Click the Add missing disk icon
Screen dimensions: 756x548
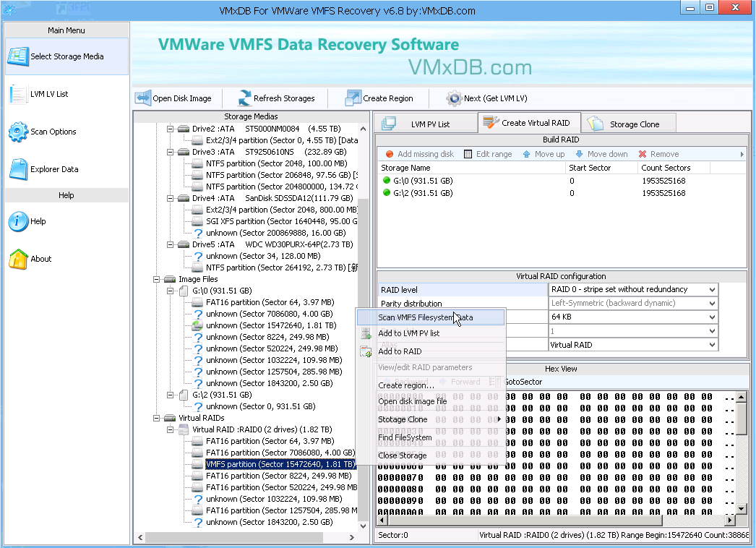390,154
